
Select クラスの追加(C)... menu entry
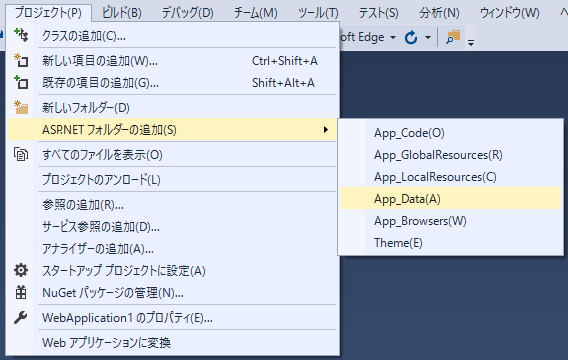click(172, 35)
